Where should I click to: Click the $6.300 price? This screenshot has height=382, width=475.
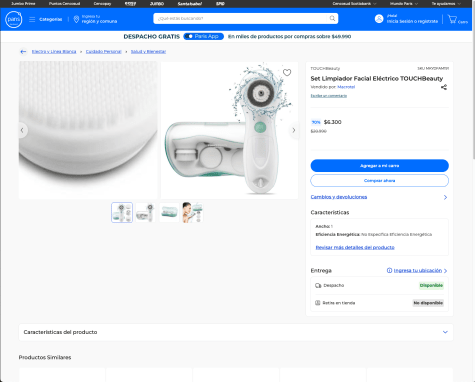tap(332, 122)
